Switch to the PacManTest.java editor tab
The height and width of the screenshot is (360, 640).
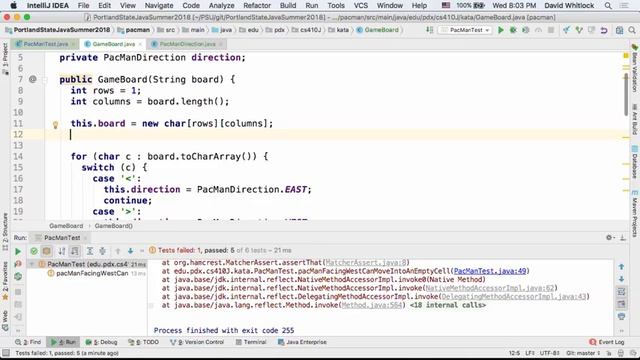tap(46, 44)
